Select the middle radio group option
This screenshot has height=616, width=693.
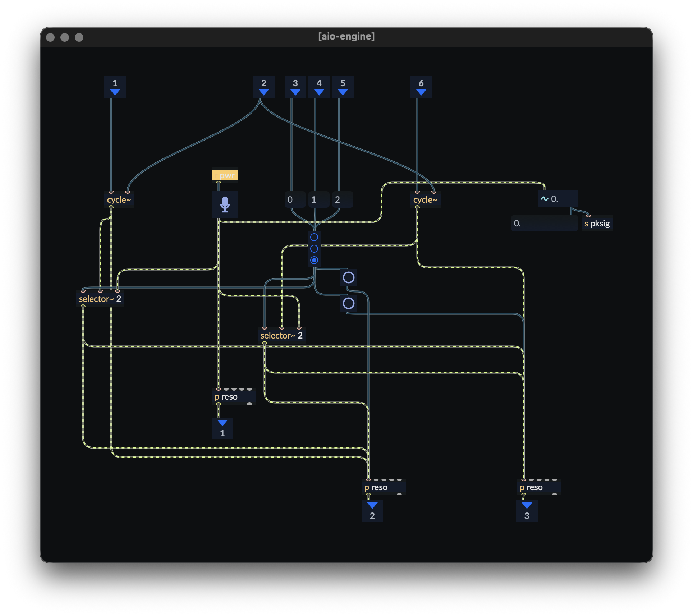(314, 249)
